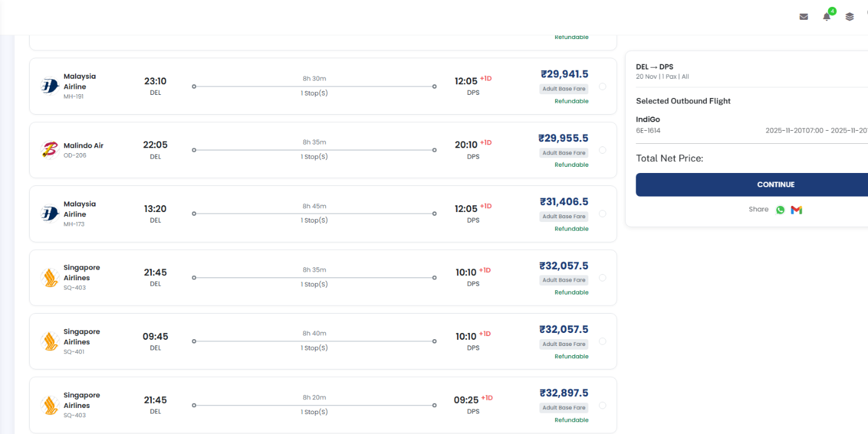Viewport: 868px width, 434px height.
Task: Select the MH-173 flight radio button
Action: pyautogui.click(x=603, y=214)
